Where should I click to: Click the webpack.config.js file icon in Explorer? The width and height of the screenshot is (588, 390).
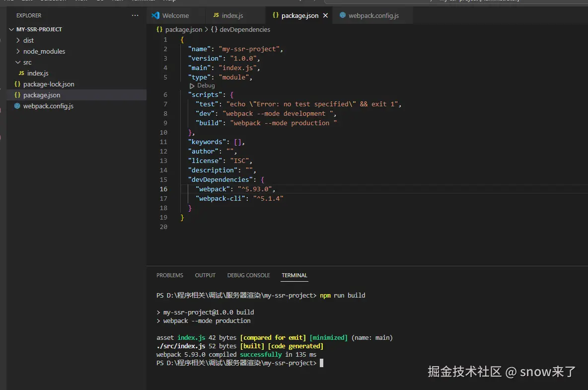17,106
